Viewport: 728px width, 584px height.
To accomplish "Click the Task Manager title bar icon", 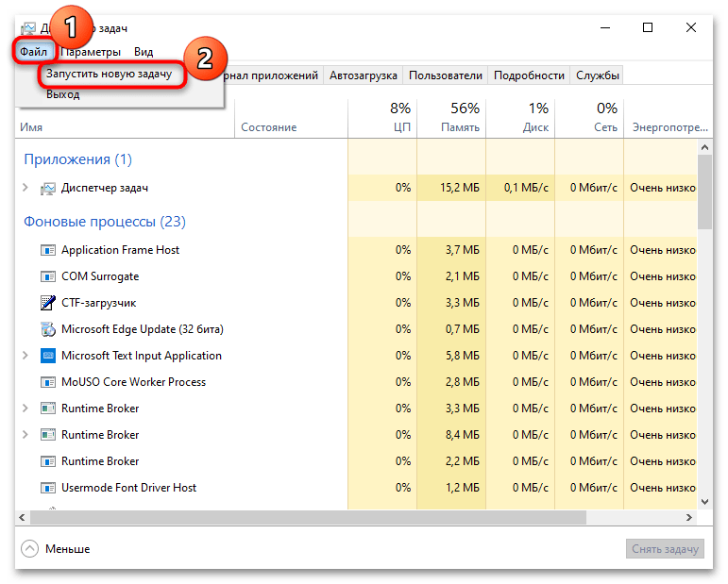I will (x=28, y=28).
